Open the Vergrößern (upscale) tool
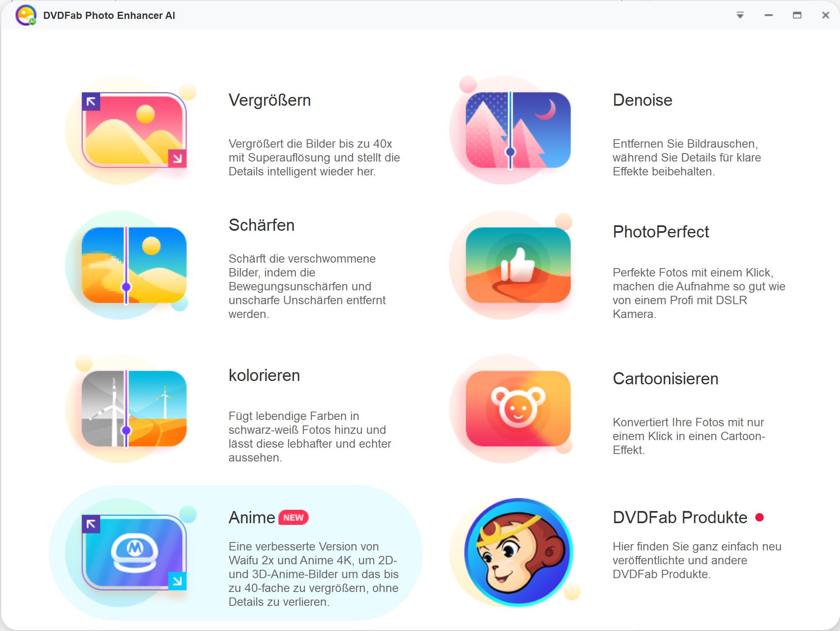 click(130, 133)
